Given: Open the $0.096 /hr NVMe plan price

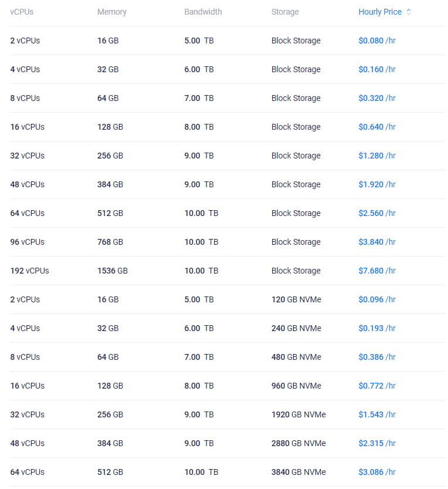Looking at the screenshot, I should [377, 299].
